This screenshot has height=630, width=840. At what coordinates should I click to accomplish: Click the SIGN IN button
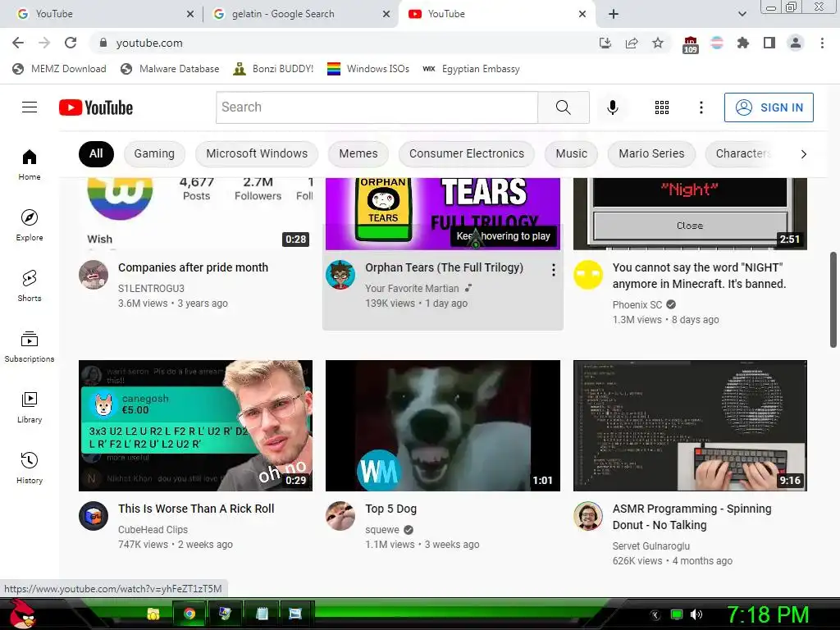[769, 107]
